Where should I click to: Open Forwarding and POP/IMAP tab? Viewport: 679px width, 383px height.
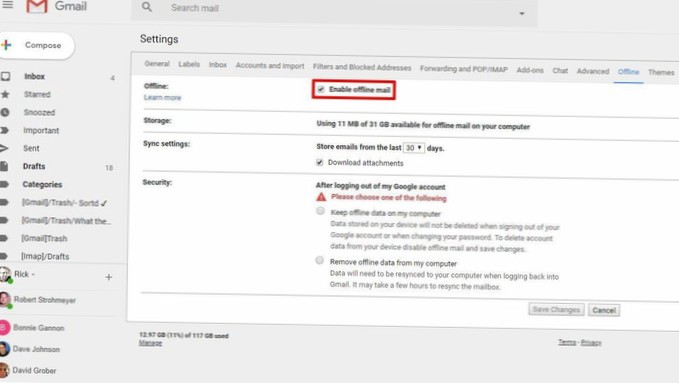(464, 69)
